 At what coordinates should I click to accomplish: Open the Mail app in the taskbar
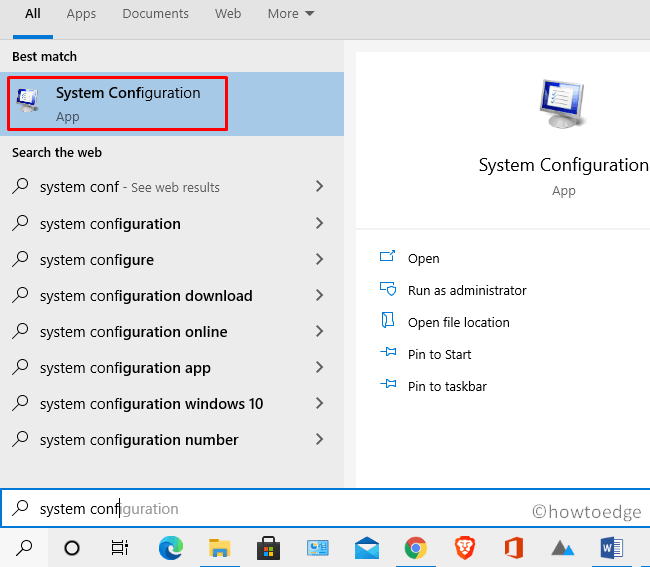pos(367,547)
